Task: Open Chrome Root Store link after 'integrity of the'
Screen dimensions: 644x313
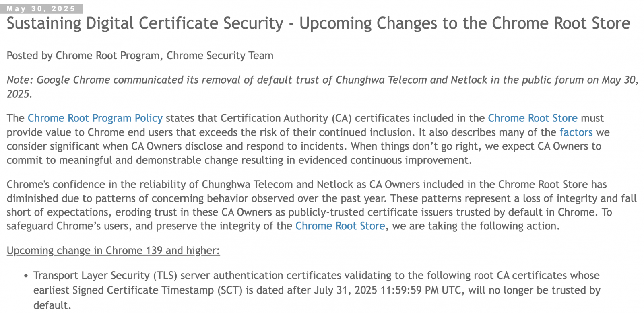Action: click(x=340, y=226)
